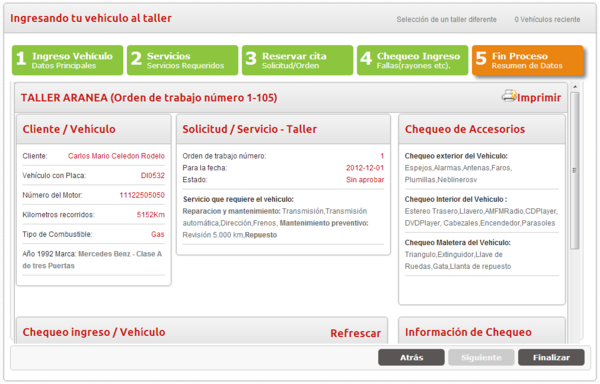
Task: Click Solicitud / Servicio - Taller heading
Action: [x=249, y=129]
